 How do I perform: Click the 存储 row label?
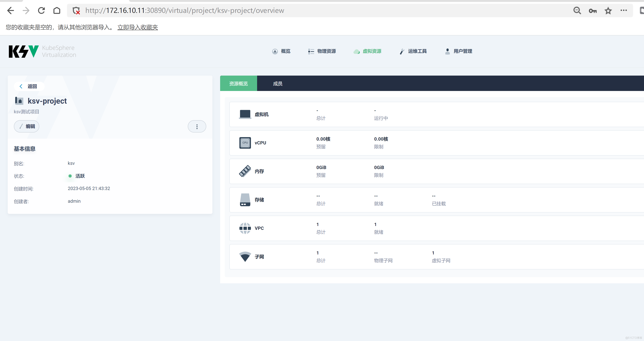(259, 200)
